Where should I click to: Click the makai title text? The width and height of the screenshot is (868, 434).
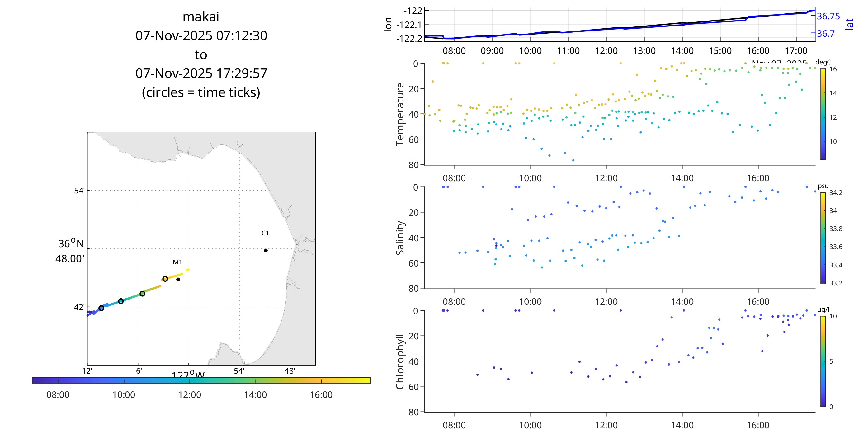(x=201, y=17)
